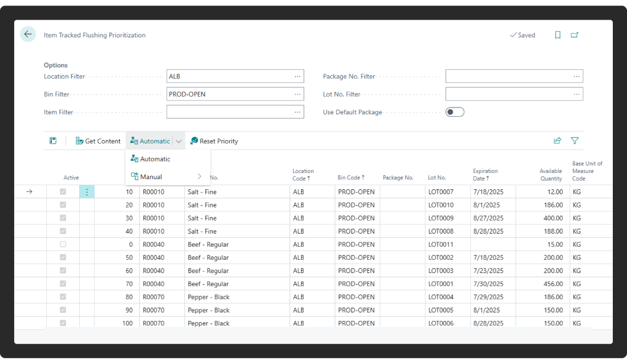The image size is (627, 364).
Task: Open page in new window icon
Action: pos(575,35)
